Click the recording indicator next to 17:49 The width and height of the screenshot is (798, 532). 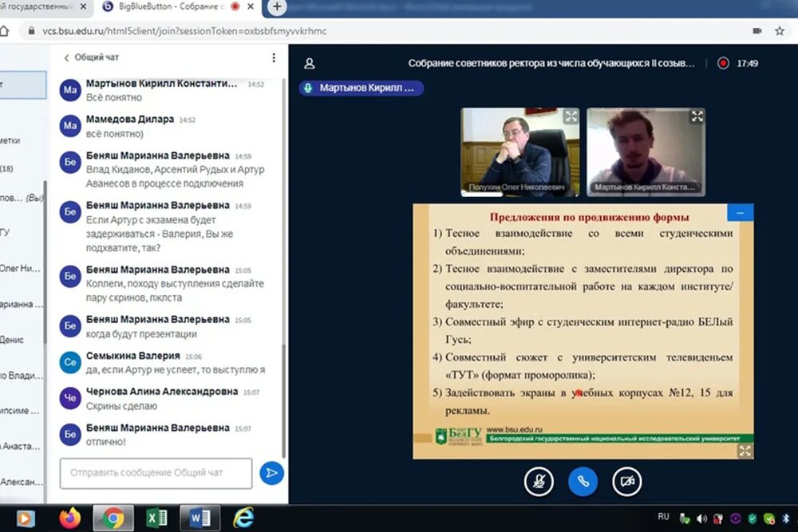(x=724, y=61)
